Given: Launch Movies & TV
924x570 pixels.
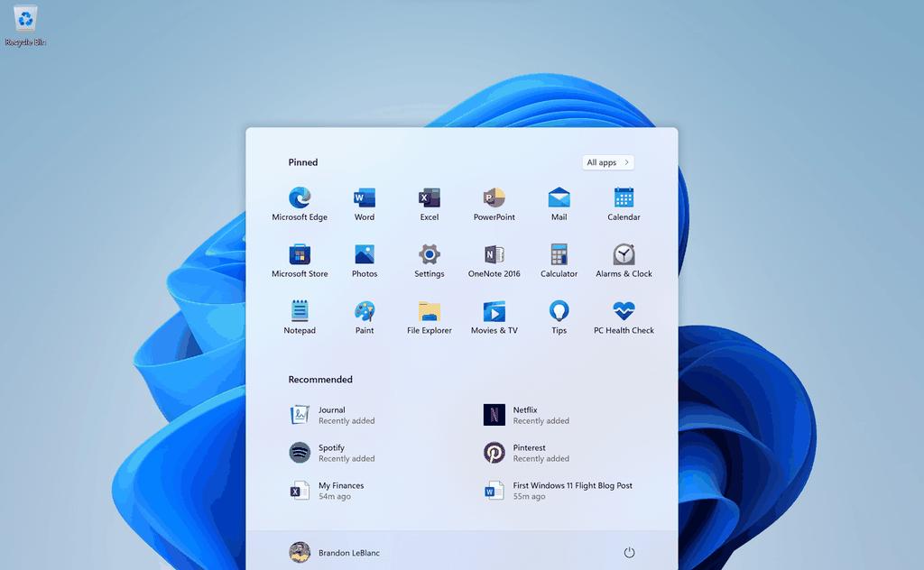Looking at the screenshot, I should [x=494, y=317].
